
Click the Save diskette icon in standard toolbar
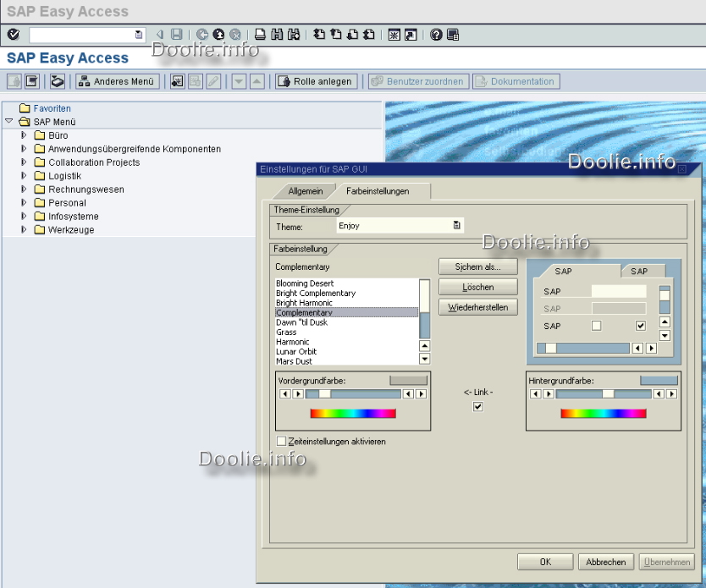click(x=176, y=34)
